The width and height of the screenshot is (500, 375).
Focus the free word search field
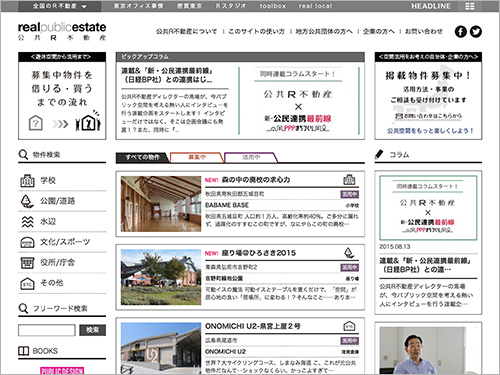tap(47, 330)
